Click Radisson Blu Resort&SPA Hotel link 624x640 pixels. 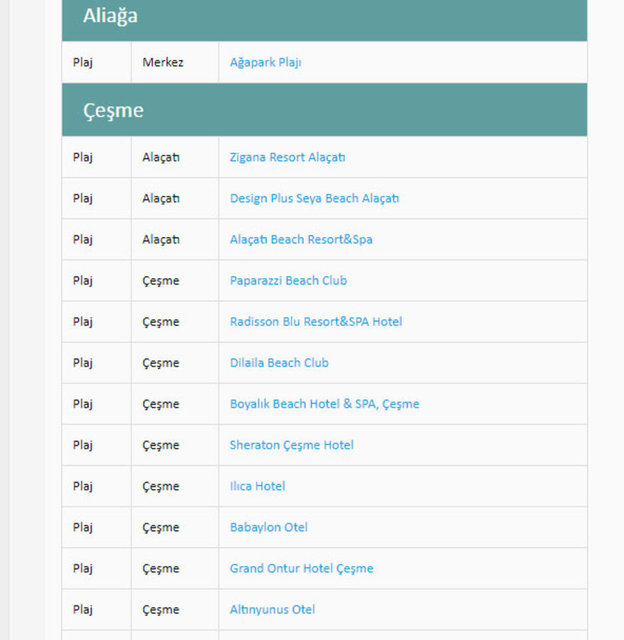316,321
